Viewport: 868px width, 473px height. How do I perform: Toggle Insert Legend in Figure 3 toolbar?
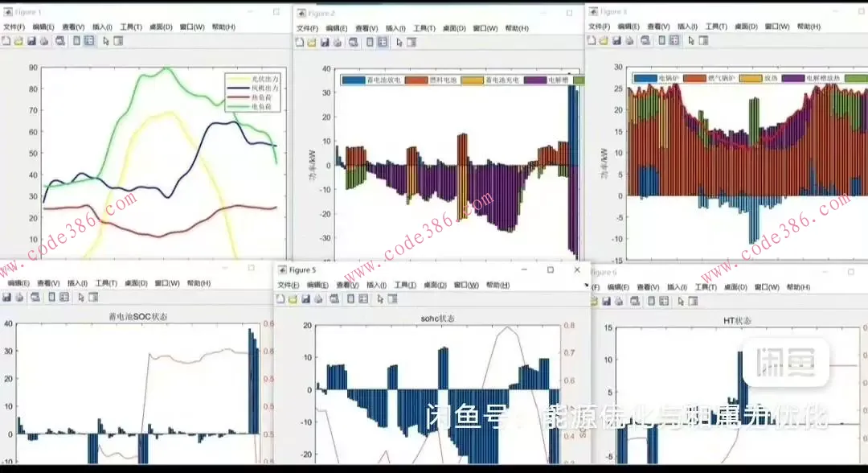674,40
